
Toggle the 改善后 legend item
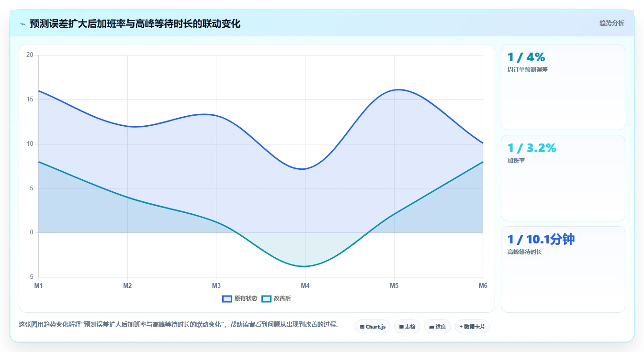pyautogui.click(x=276, y=298)
